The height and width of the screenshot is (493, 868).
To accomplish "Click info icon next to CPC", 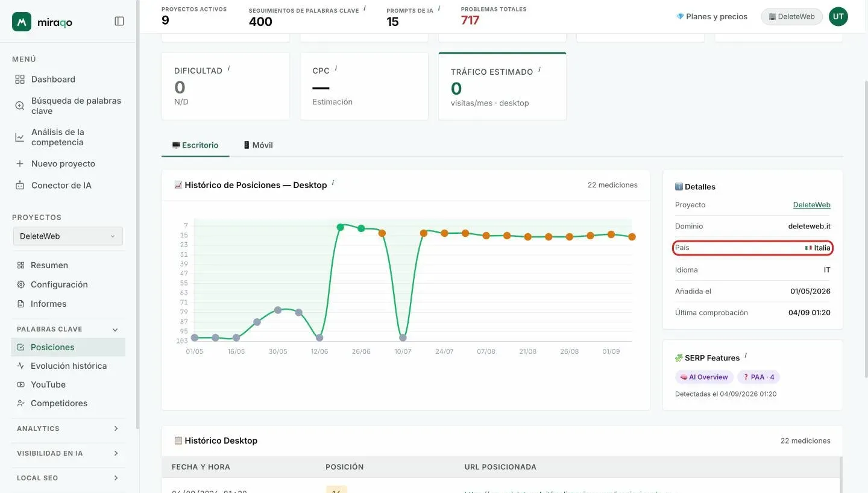I will 336,69.
